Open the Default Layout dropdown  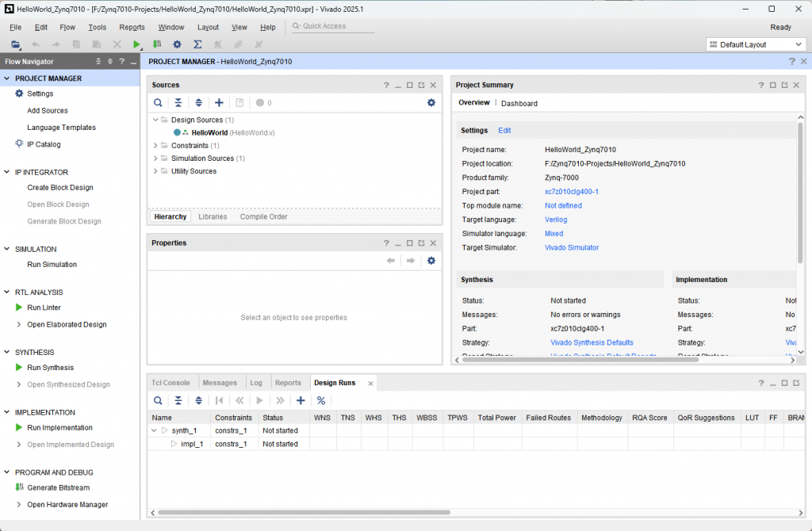click(x=756, y=44)
